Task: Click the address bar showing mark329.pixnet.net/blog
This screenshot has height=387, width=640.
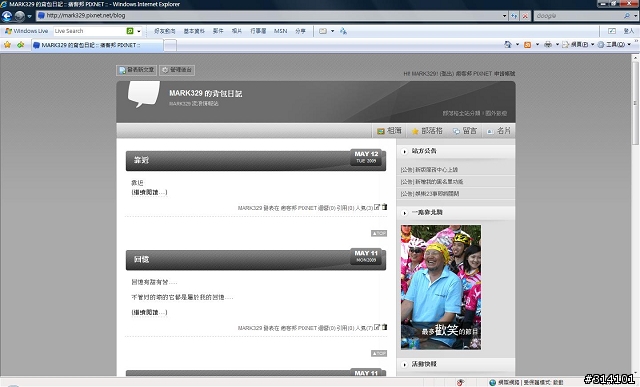Action: tap(269, 16)
